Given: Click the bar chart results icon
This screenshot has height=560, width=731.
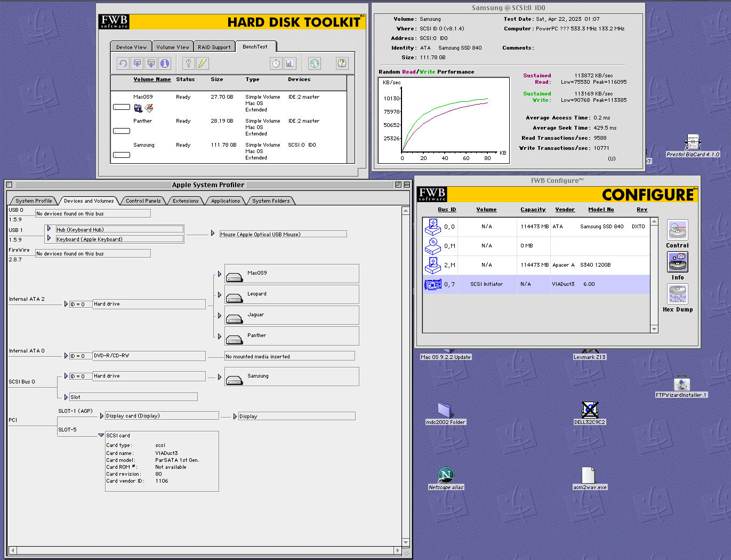Looking at the screenshot, I should pyautogui.click(x=290, y=63).
